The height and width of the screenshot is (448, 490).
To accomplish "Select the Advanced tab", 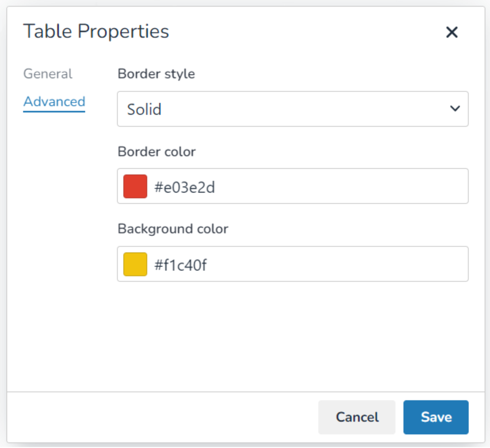I will click(54, 102).
